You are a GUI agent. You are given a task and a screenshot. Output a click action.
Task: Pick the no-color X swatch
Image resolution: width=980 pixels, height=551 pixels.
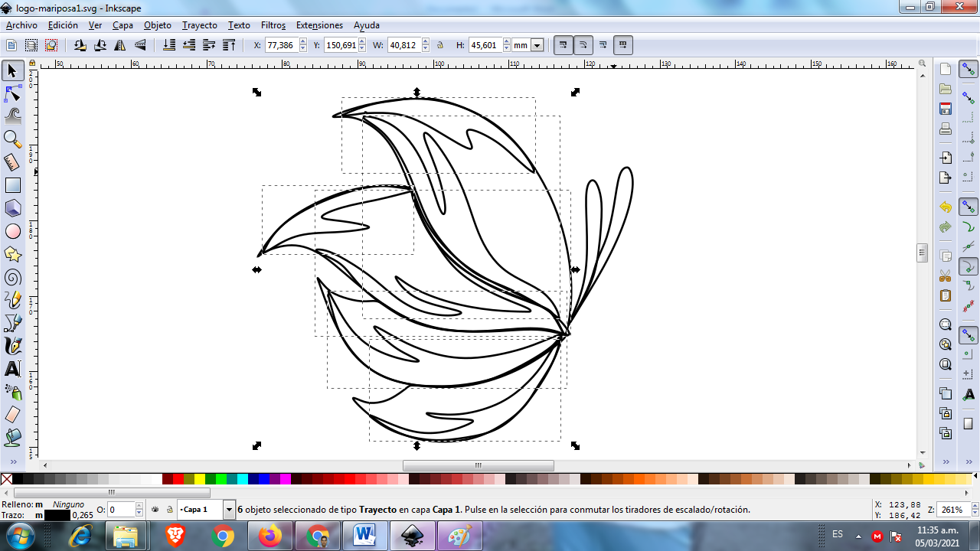coord(7,479)
